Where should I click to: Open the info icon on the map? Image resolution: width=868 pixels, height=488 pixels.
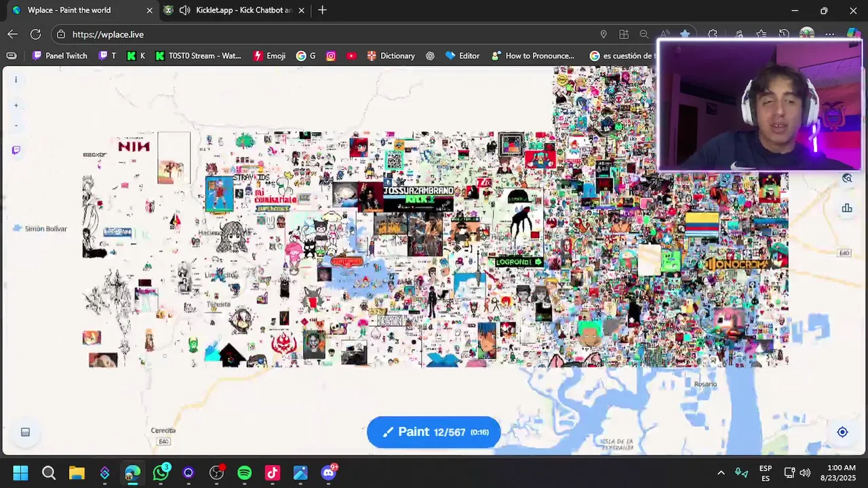pyautogui.click(x=16, y=80)
